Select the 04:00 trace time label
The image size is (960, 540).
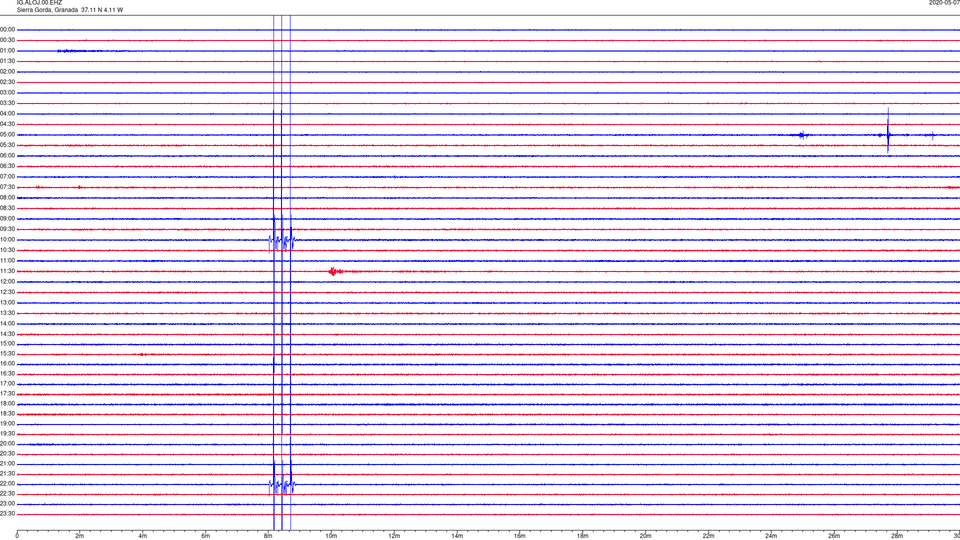pos(8,114)
